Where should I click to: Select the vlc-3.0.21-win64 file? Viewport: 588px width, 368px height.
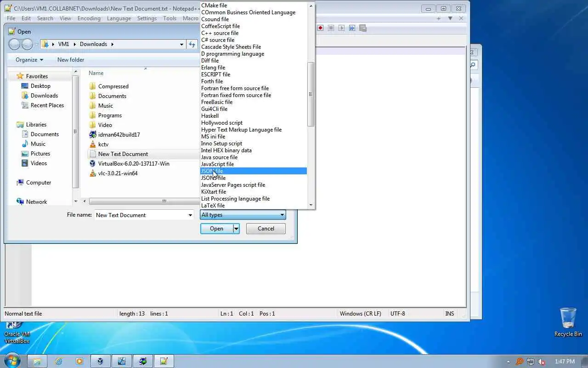coord(118,173)
